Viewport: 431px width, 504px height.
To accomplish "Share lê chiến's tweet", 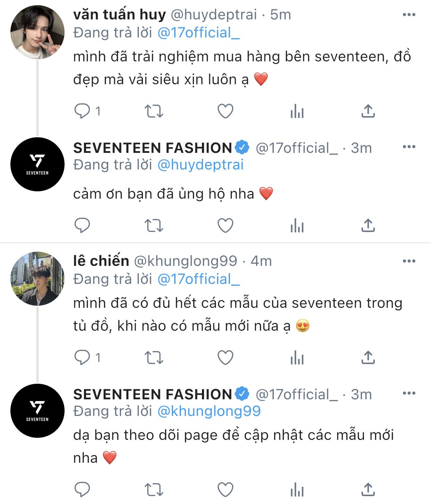I will click(x=368, y=357).
